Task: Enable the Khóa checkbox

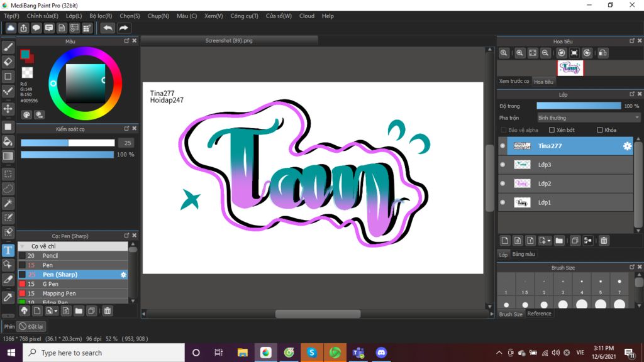Action: pyautogui.click(x=599, y=130)
